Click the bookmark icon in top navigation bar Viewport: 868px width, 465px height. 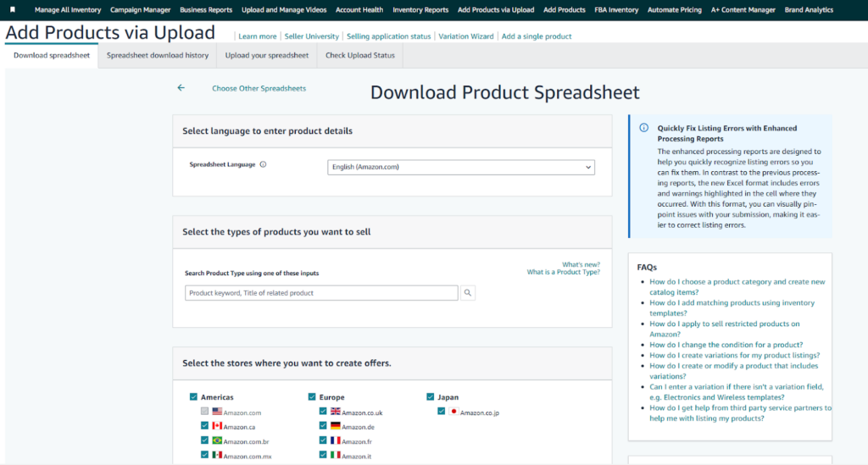(13, 10)
